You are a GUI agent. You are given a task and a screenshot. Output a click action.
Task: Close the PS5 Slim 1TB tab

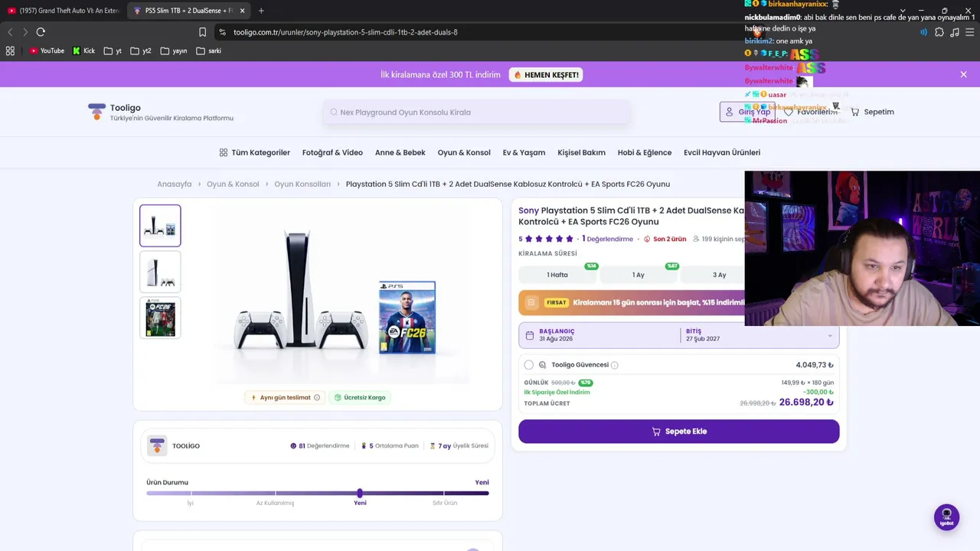pyautogui.click(x=243, y=11)
